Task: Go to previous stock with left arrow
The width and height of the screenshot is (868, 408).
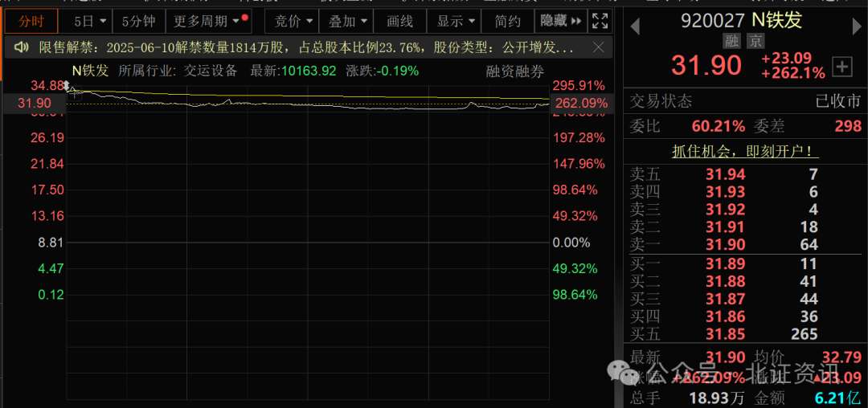Action: (x=635, y=26)
